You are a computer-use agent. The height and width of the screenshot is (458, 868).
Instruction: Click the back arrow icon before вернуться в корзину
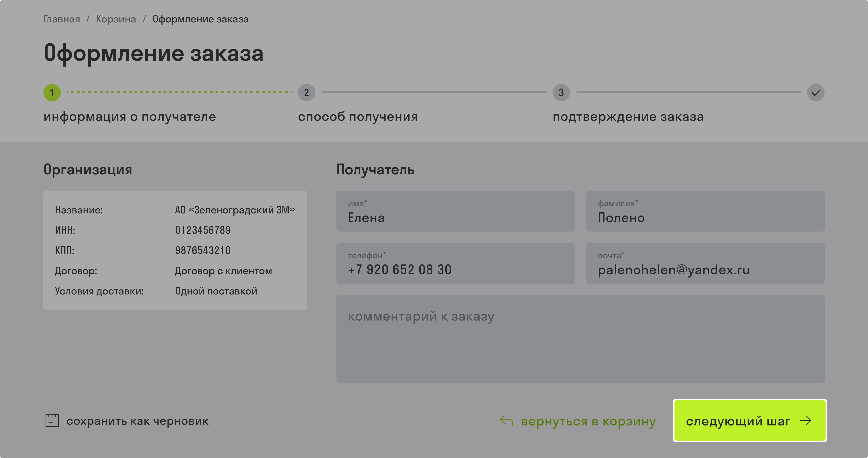tap(507, 420)
